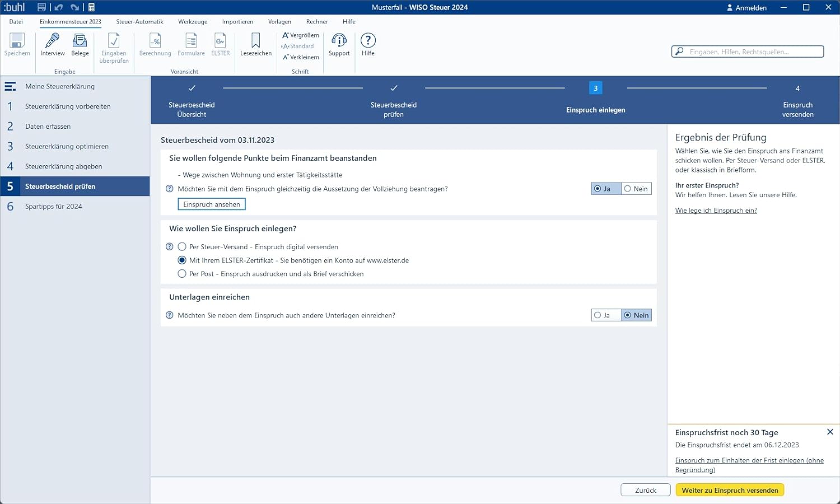The height and width of the screenshot is (504, 840).
Task: Click help icon beside Per Steuer-Versand
Action: point(170,246)
